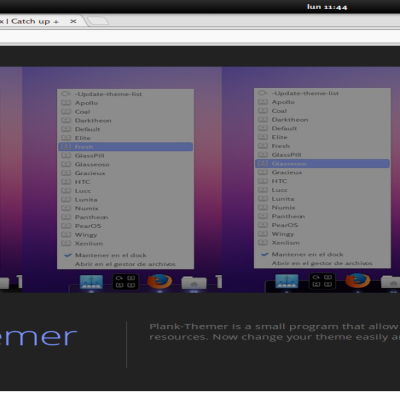The image size is (400, 400).
Task: Select Xenlism in the left theme menu
Action: (125, 243)
